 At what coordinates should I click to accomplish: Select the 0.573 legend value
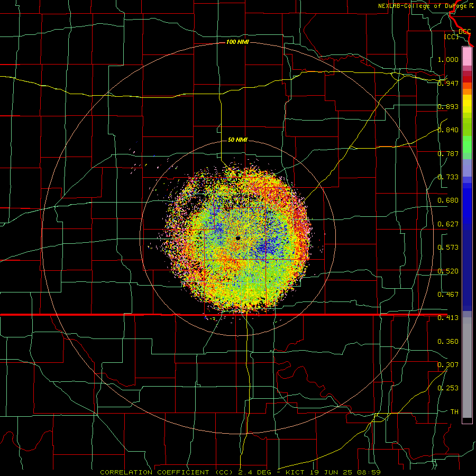tap(448, 248)
